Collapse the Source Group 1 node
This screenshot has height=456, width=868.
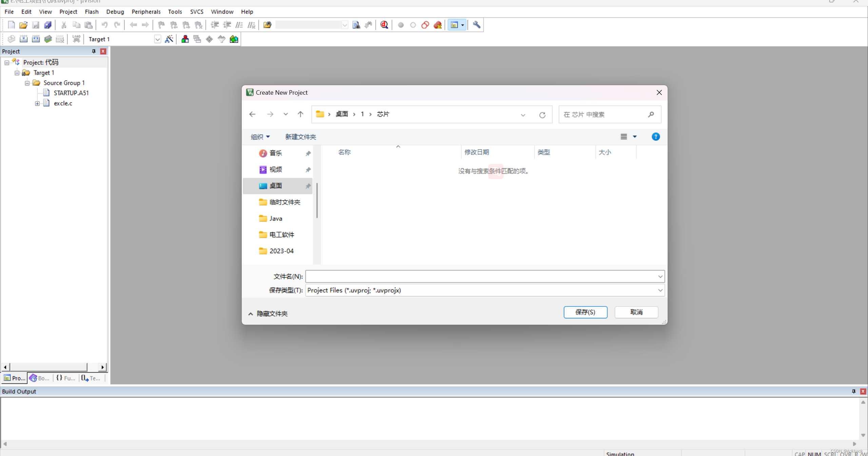[x=27, y=83]
